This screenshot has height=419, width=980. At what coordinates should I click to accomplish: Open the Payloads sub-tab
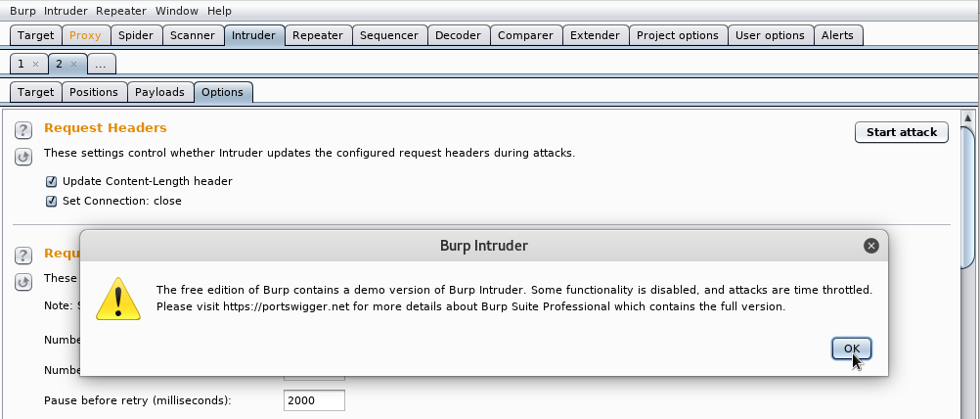(160, 92)
